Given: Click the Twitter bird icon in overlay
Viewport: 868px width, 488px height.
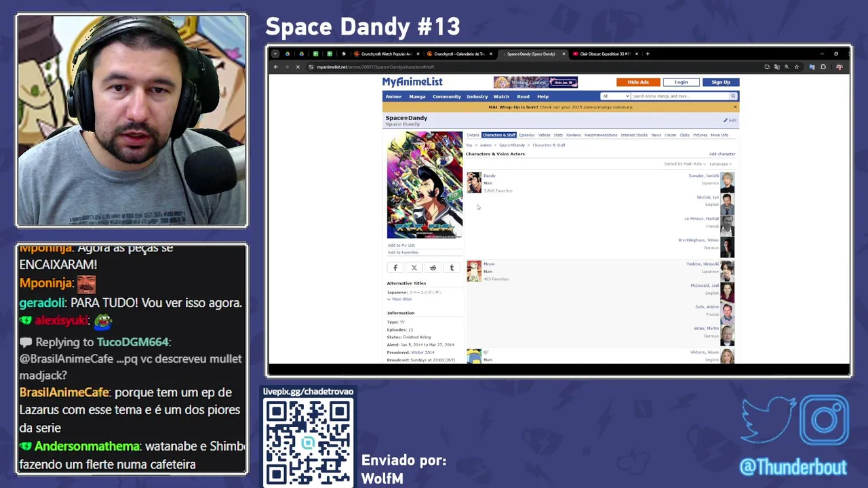Looking at the screenshot, I should click(x=768, y=421).
